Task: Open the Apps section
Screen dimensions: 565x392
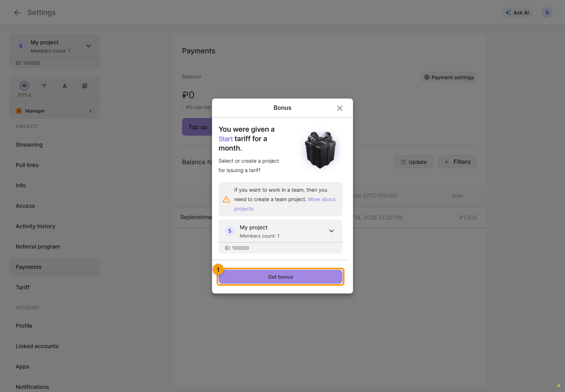Action: pyautogui.click(x=55, y=367)
